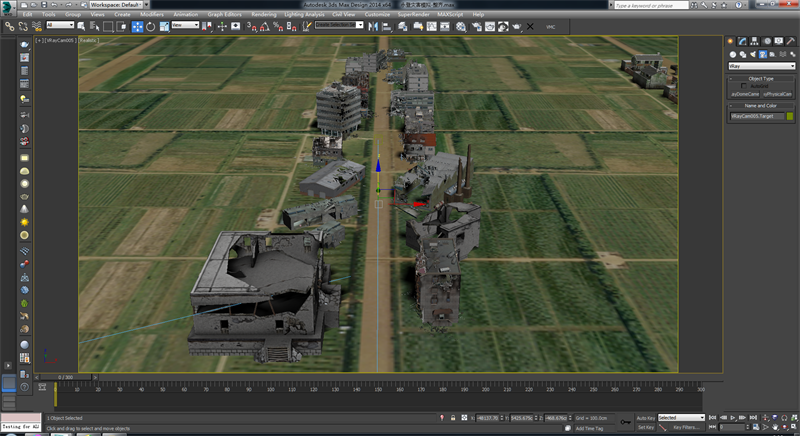Viewport: 800px width, 436px height.
Task: Click the Set Key button
Action: pos(645,427)
